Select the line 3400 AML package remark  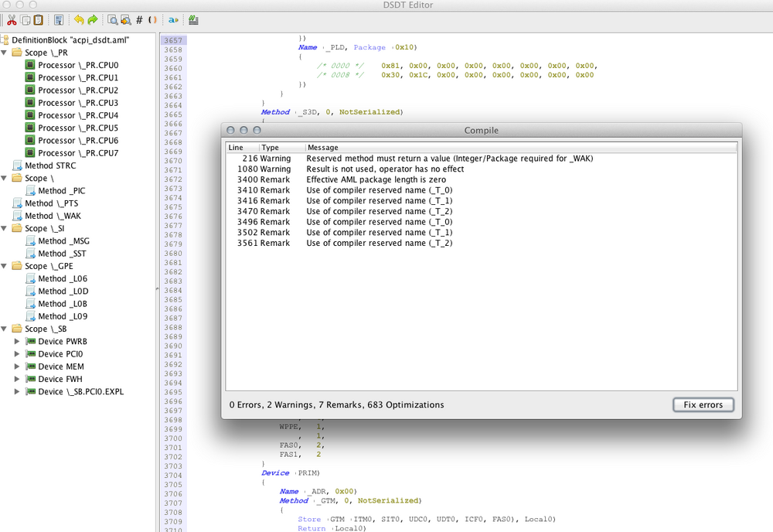(376, 179)
